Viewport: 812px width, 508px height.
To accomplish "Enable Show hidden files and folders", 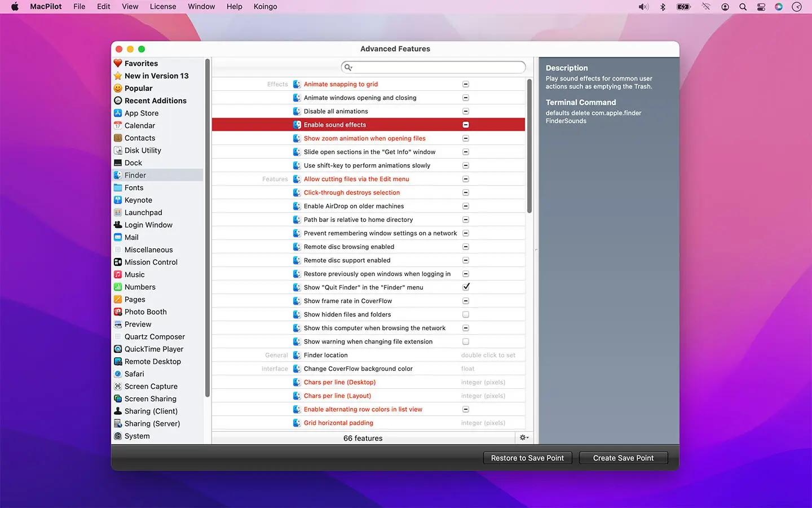I will tap(466, 314).
